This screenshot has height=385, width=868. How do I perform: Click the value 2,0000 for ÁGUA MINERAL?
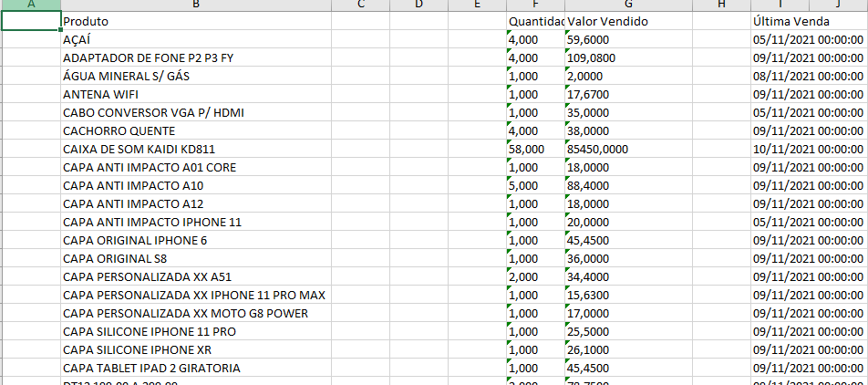click(x=629, y=76)
